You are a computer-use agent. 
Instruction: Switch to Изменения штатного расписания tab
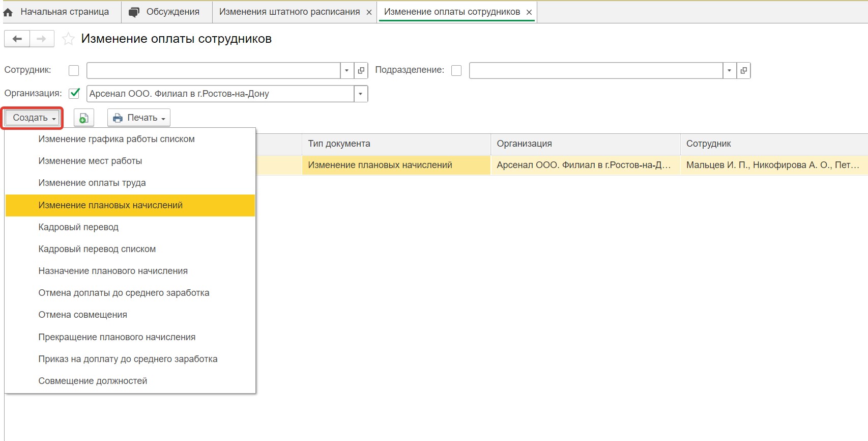click(x=289, y=12)
